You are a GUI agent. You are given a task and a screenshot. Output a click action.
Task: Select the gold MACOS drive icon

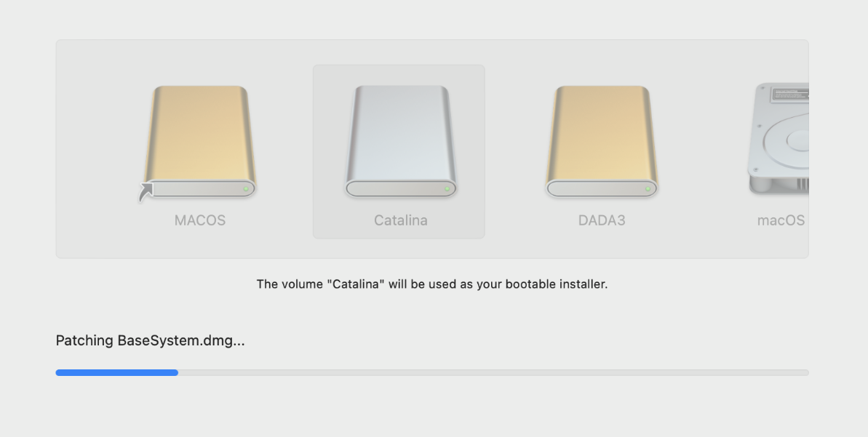(x=200, y=138)
